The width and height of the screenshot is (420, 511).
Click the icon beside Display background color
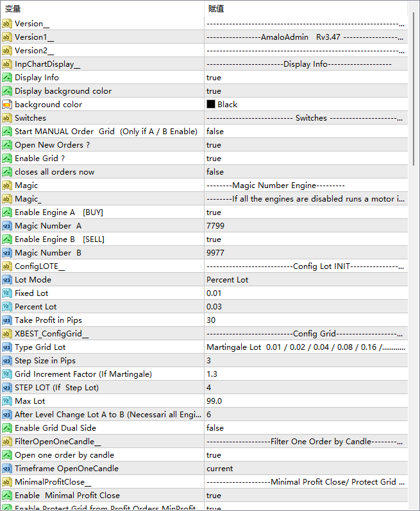(x=7, y=91)
